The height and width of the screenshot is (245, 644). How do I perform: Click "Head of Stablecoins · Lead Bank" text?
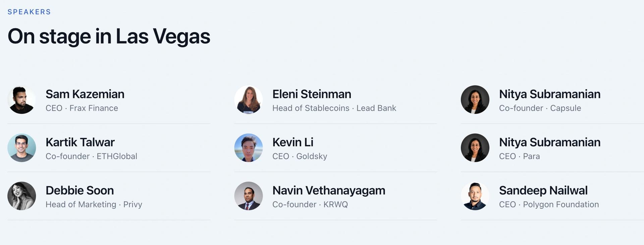(x=334, y=108)
